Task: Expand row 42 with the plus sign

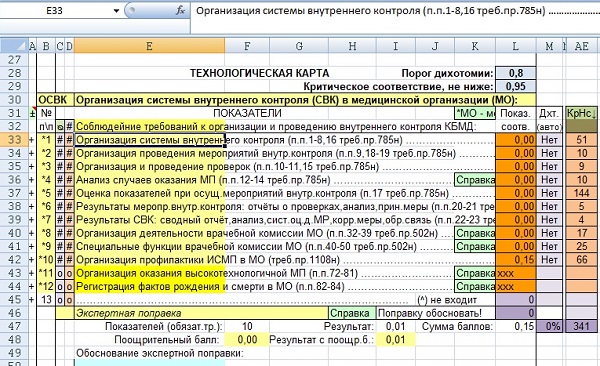Action: (32, 260)
